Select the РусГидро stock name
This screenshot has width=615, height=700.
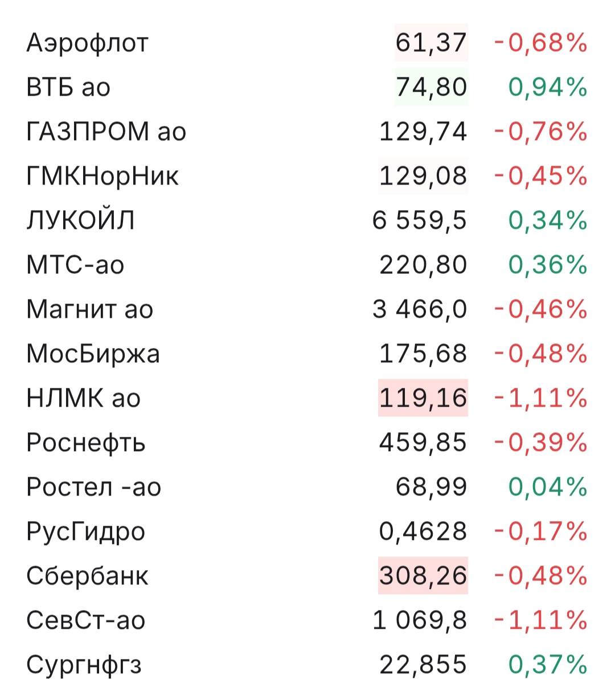click(x=86, y=531)
